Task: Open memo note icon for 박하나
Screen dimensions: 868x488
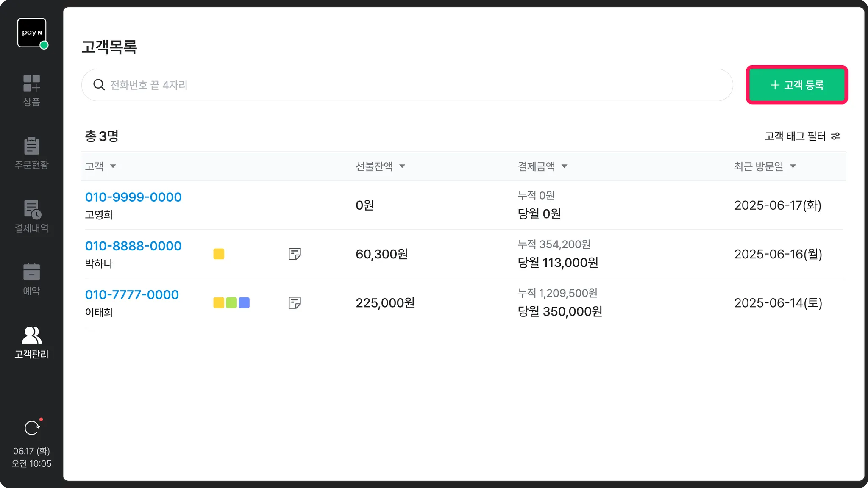Action: pos(295,254)
